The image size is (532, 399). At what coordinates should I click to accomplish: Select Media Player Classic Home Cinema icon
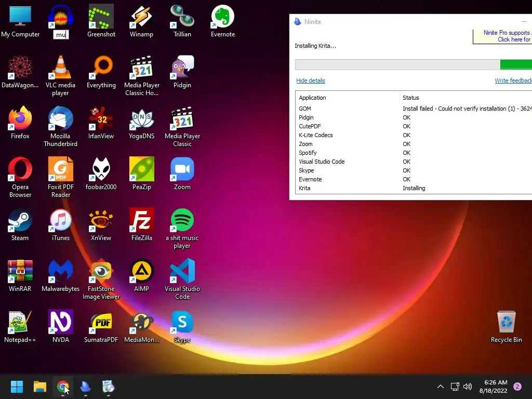pos(141,76)
